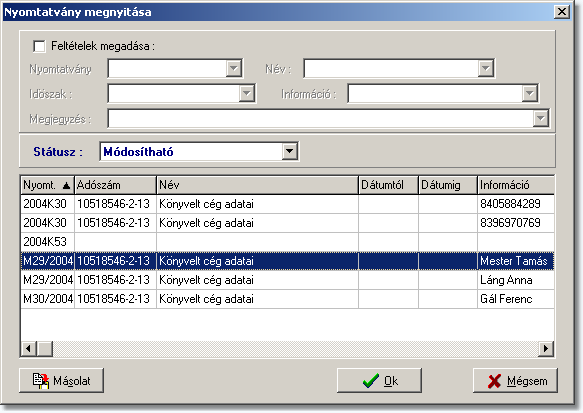Image resolution: width=583 pixels, height=413 pixels.
Task: Close the Nyomtatvány megnyitása dialog
Action: click(562, 12)
